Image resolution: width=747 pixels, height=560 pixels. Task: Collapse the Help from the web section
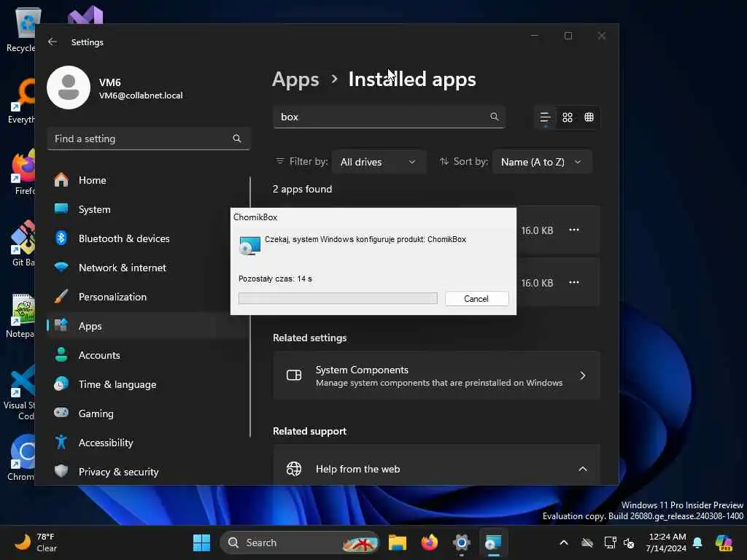tap(582, 469)
